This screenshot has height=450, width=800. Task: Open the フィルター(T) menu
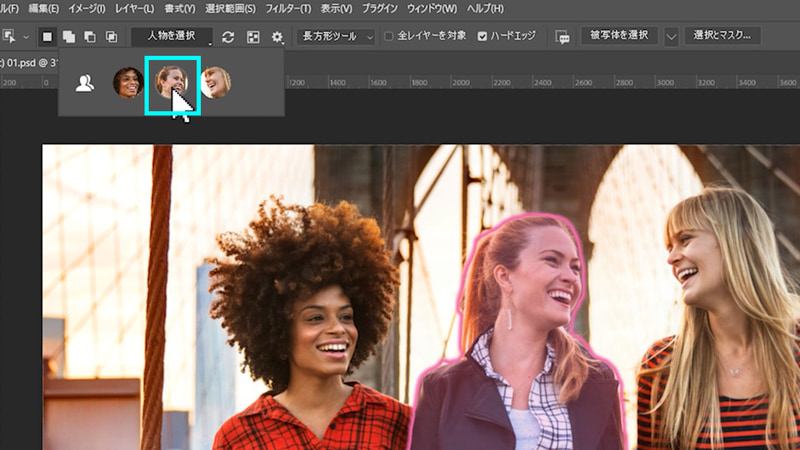click(x=288, y=9)
